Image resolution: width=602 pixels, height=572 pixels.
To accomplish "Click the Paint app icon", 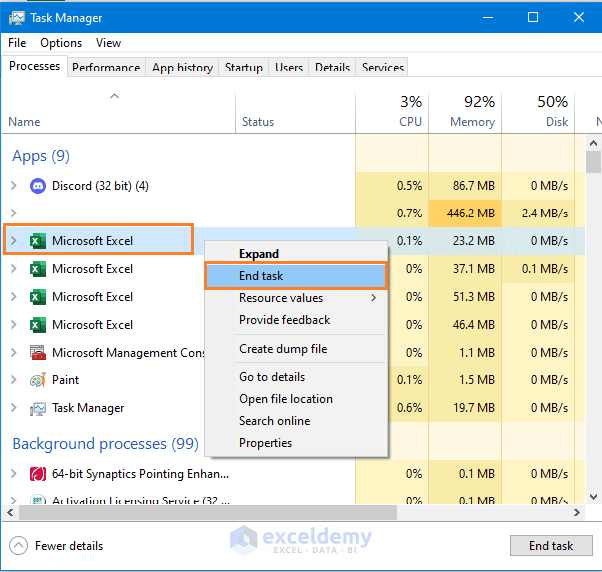I will (38, 380).
